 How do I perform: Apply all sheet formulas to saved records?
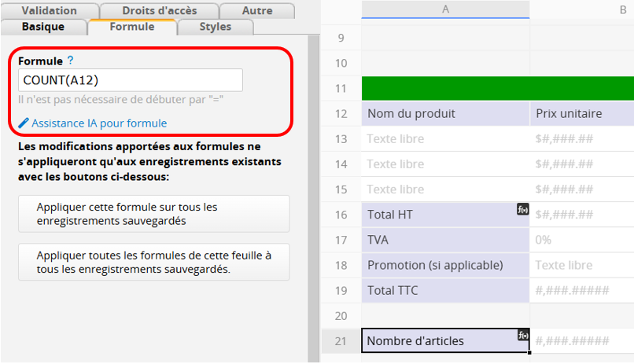(x=153, y=263)
